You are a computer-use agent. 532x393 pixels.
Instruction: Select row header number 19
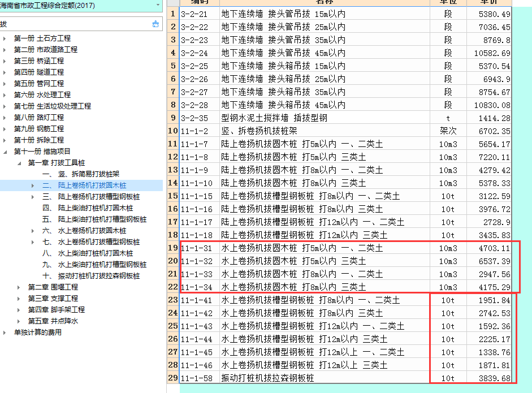[x=173, y=248]
